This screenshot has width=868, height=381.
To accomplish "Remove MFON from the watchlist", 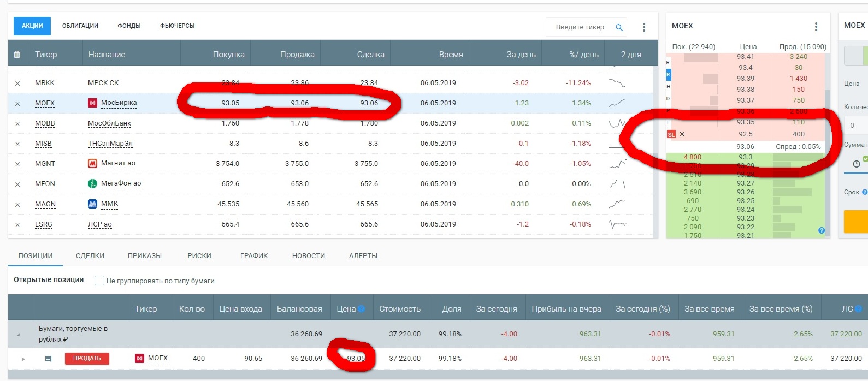I will click(17, 184).
